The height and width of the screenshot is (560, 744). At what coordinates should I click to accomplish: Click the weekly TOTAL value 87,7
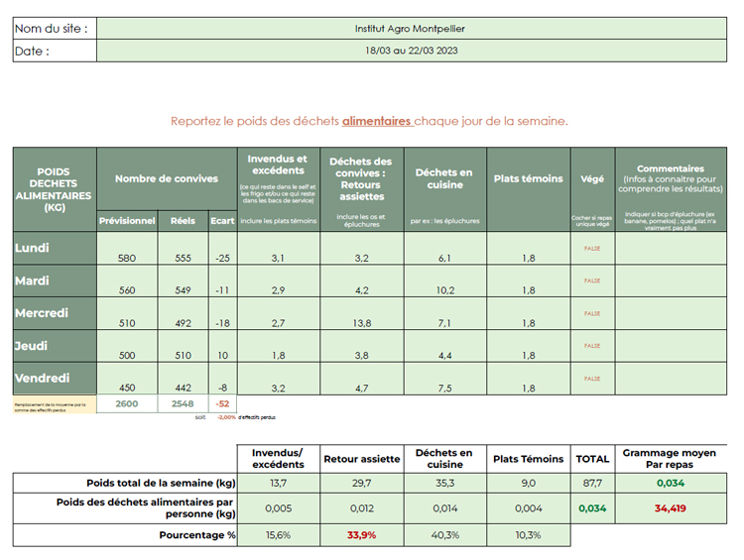tap(592, 483)
